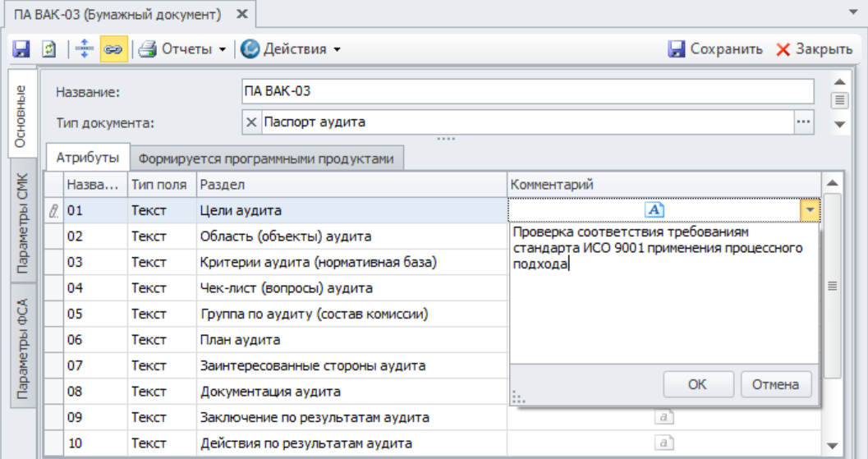Open document type picker ellipsis button
The image size is (868, 459).
pos(803,122)
